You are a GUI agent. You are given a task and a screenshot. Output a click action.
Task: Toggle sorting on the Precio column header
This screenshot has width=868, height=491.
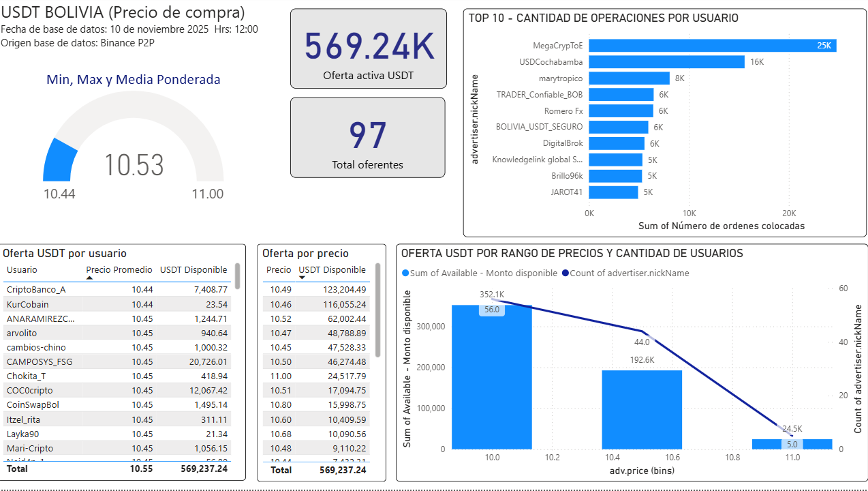[278, 269]
